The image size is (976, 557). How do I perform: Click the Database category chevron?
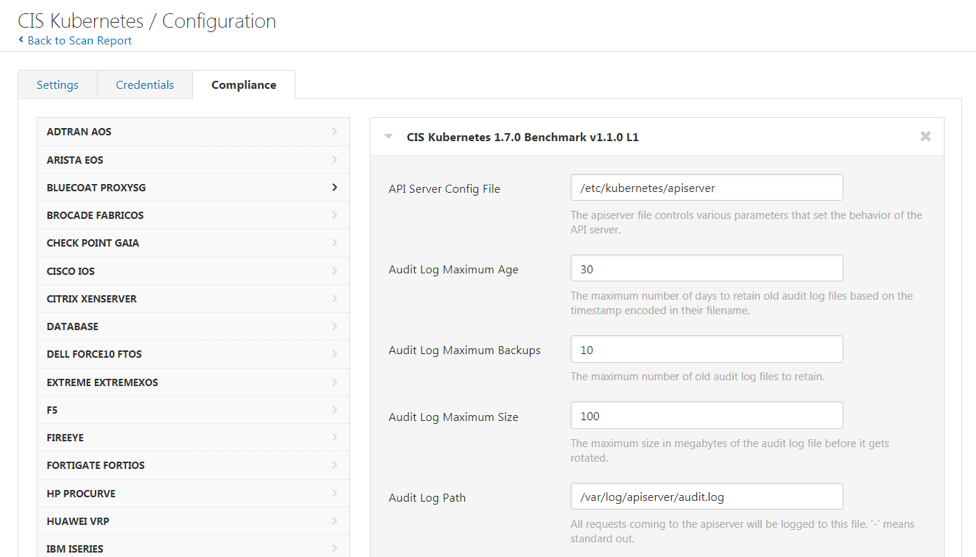point(334,326)
